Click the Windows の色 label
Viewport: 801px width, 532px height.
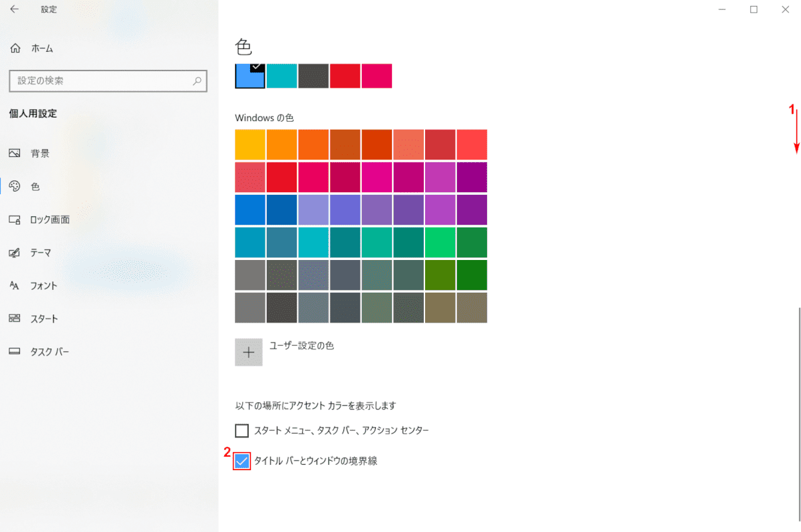[264, 118]
